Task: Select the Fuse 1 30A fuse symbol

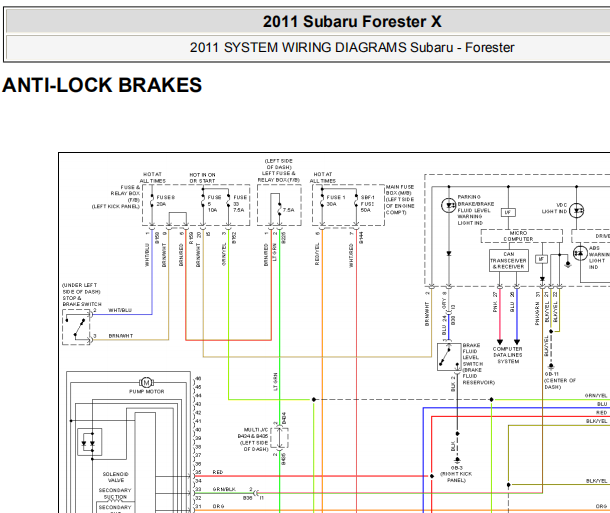Action: [x=322, y=201]
